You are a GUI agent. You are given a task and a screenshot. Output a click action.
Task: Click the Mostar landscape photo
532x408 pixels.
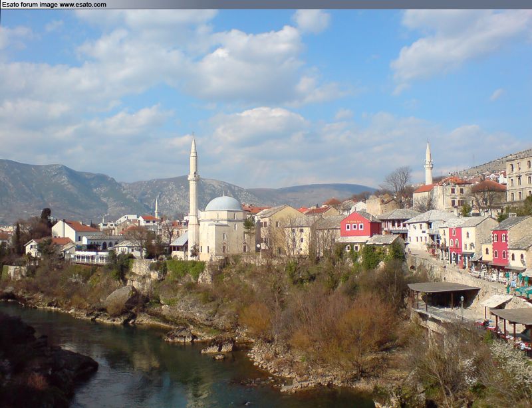tap(266, 209)
